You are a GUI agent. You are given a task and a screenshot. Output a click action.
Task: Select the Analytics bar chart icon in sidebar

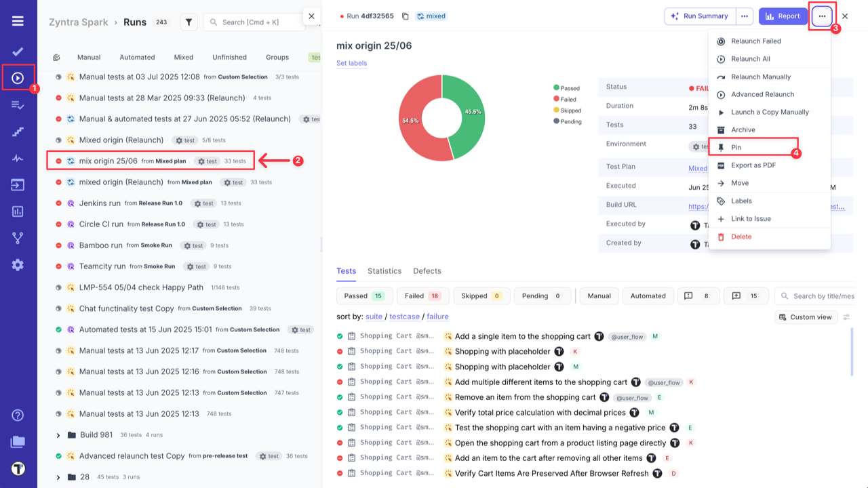(18, 211)
